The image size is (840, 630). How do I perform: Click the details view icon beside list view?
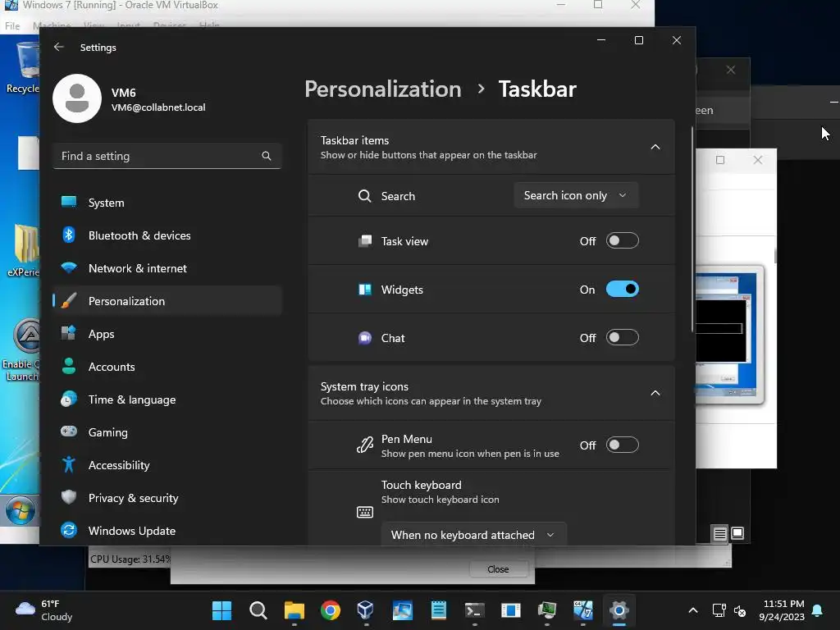tap(737, 533)
